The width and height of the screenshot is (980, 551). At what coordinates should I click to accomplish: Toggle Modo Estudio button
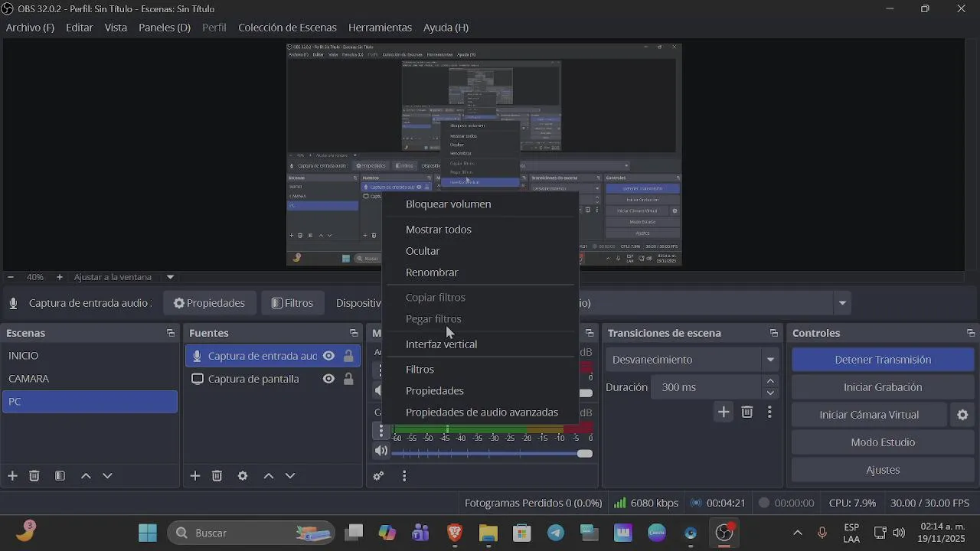pyautogui.click(x=883, y=442)
